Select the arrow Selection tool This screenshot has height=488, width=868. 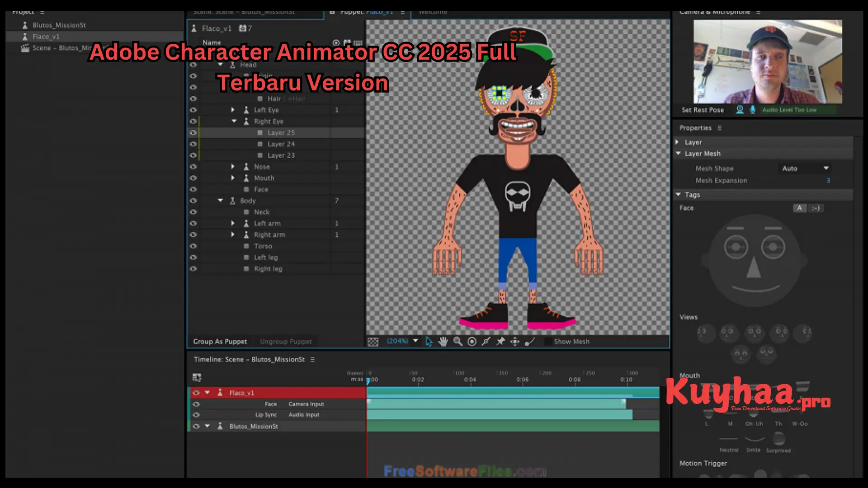click(x=429, y=342)
